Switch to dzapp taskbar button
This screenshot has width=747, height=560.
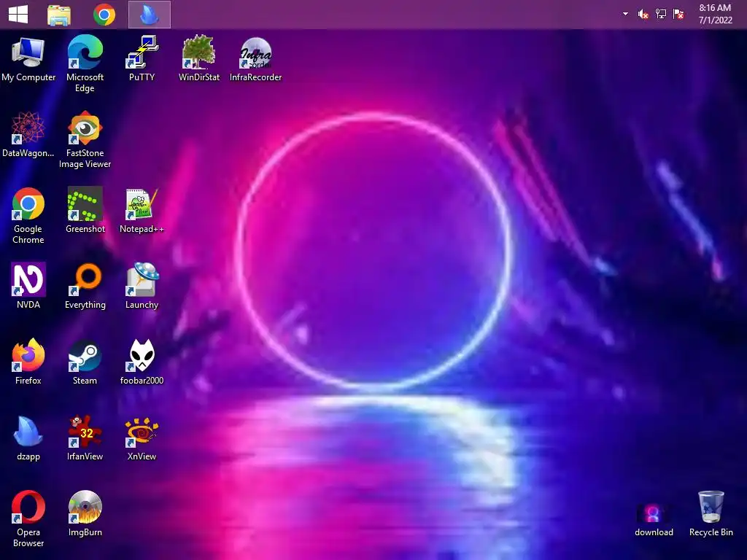150,15
